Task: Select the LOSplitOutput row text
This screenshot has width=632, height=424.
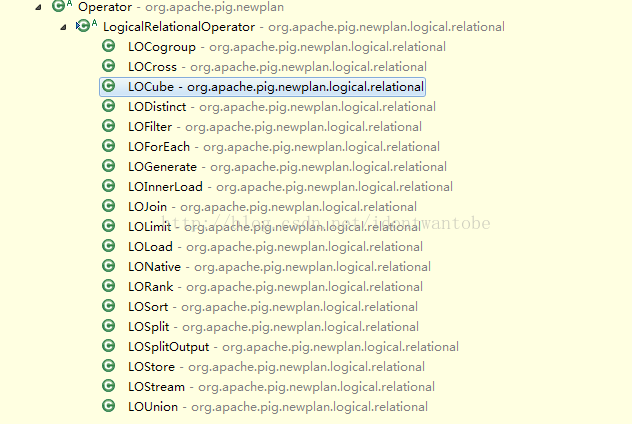Action: tap(293, 347)
